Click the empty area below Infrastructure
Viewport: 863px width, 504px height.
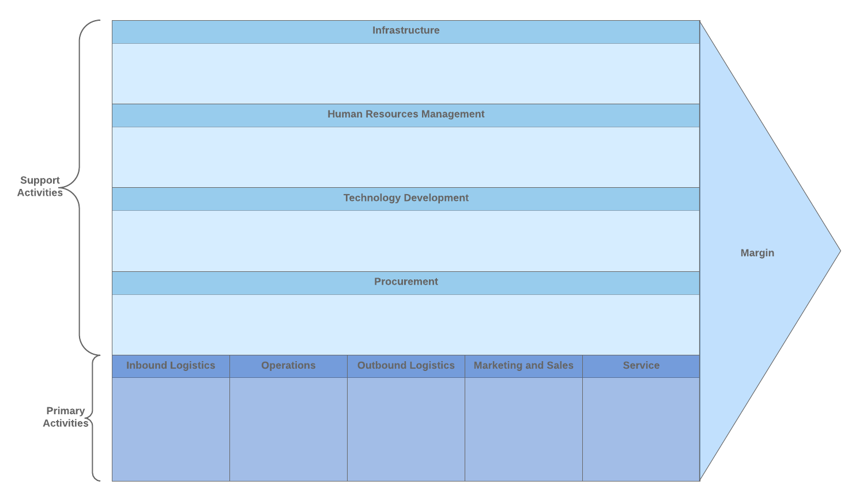[405, 73]
